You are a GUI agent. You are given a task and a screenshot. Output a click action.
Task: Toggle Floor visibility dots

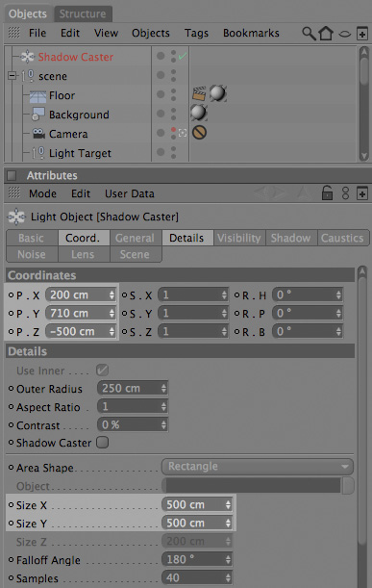pos(173,95)
